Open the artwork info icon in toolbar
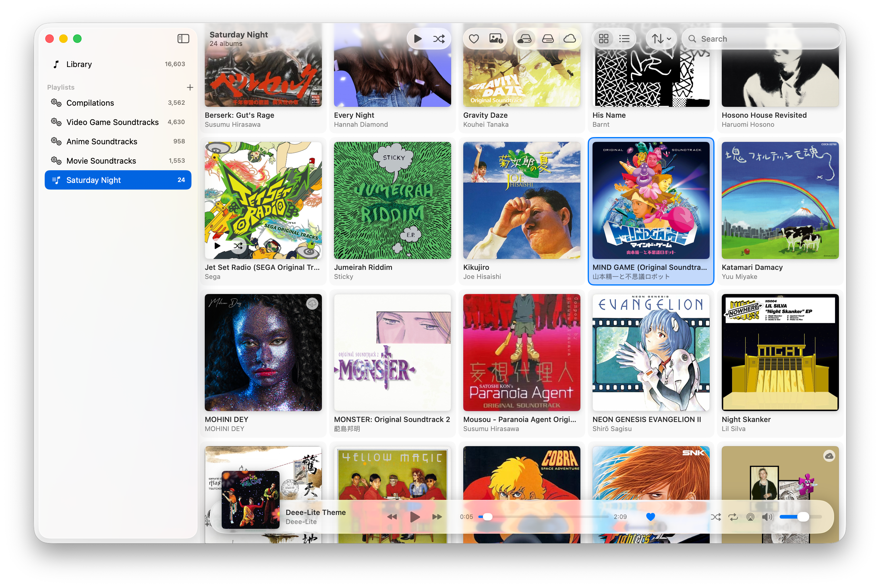880x588 pixels. pos(496,39)
